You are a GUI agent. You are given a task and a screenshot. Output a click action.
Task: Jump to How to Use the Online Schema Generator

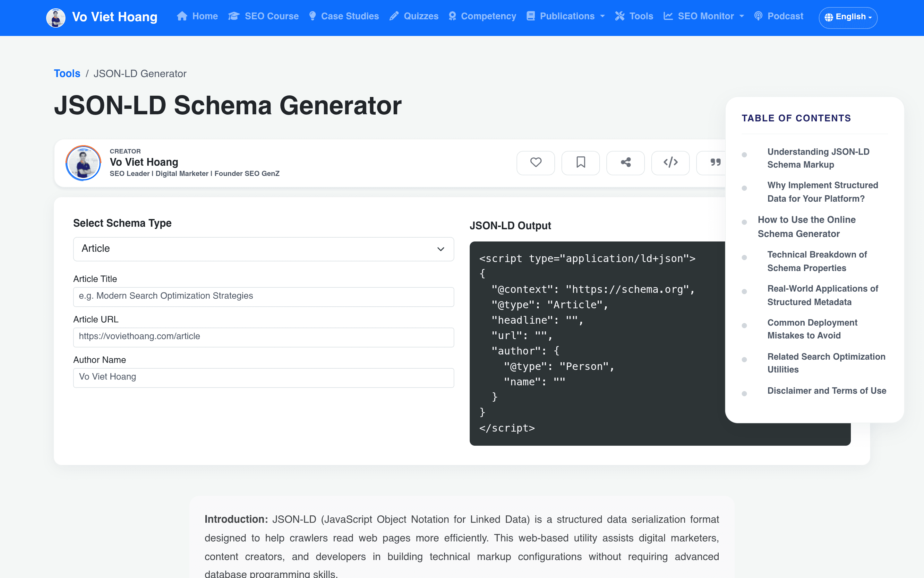pos(806,227)
